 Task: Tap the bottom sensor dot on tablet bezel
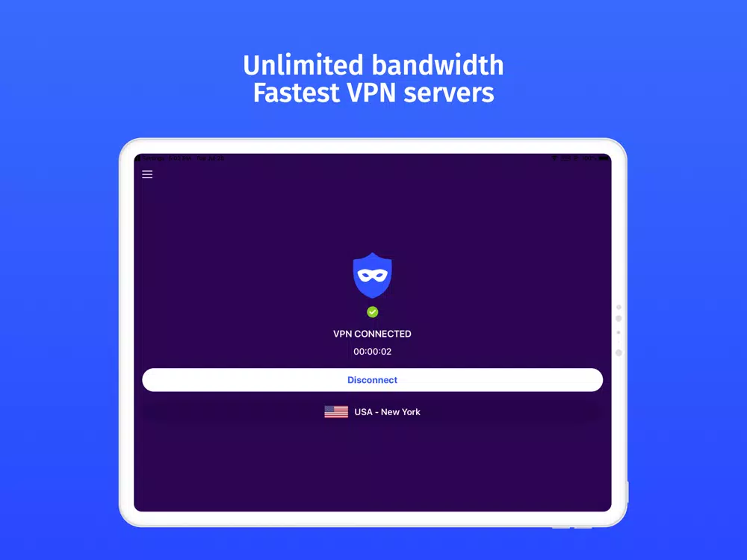click(619, 353)
